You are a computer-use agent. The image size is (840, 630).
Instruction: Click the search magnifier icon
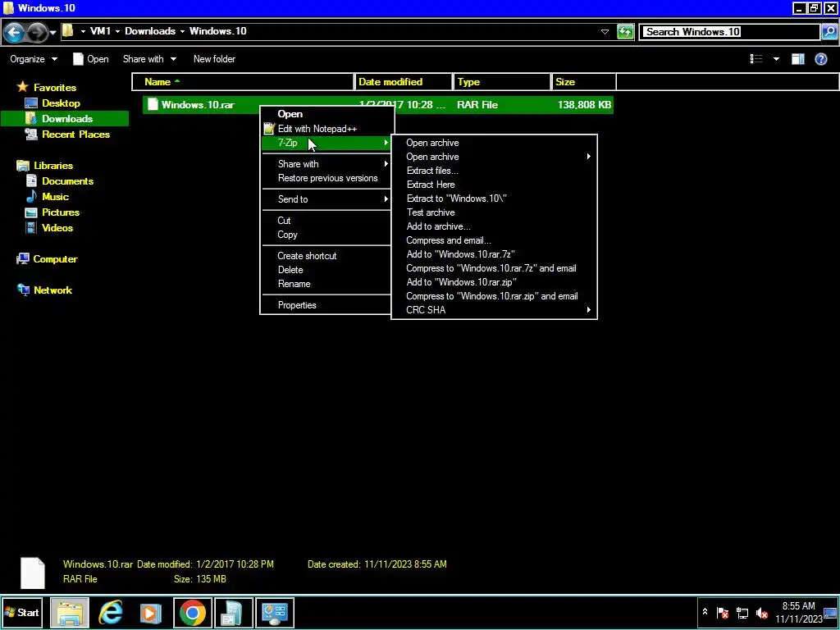829,32
